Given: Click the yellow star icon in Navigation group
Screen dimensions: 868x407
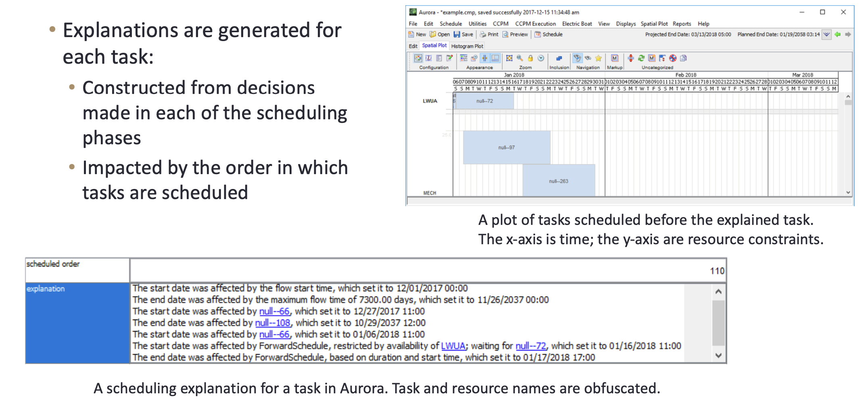Looking at the screenshot, I should pos(599,58).
